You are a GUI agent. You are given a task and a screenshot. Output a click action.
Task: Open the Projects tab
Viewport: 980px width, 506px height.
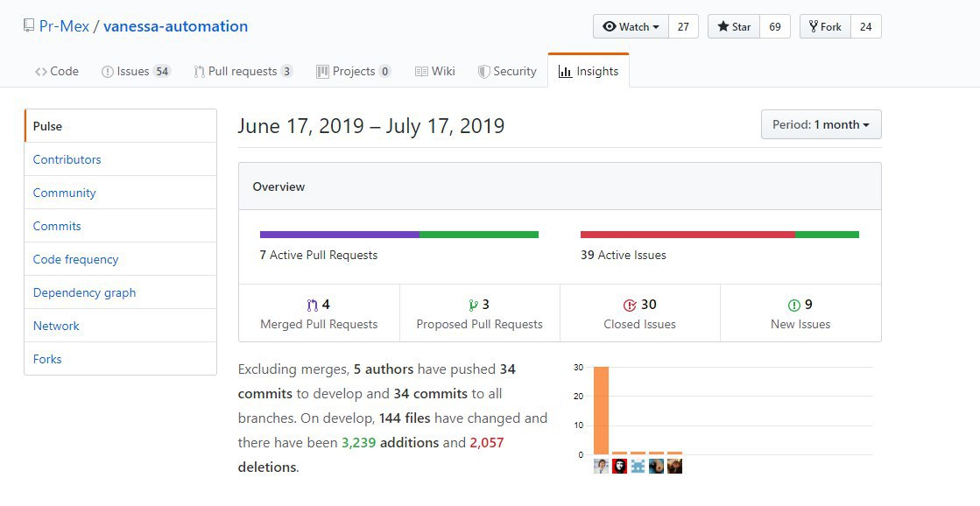pyautogui.click(x=354, y=71)
